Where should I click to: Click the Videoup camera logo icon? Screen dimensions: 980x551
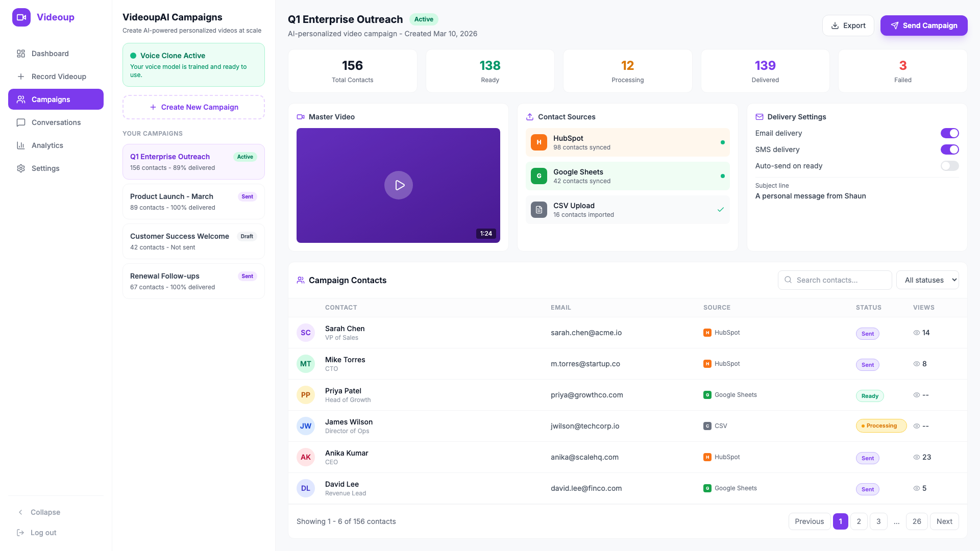click(x=21, y=17)
